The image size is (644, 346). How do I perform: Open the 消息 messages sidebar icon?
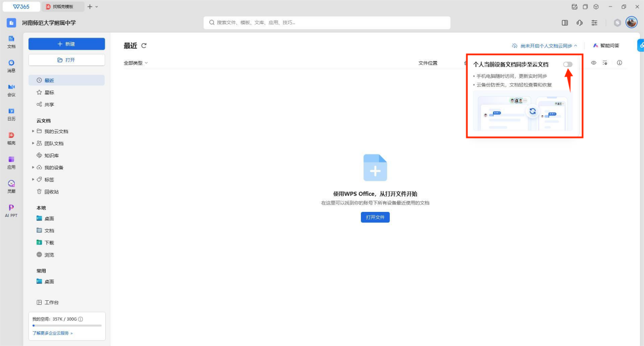pos(11,65)
